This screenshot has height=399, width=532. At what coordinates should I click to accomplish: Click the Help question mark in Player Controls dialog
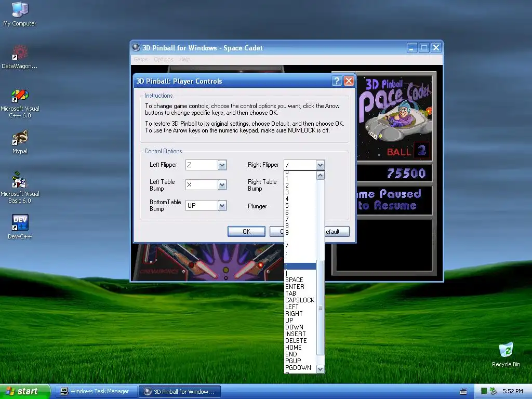click(x=337, y=81)
